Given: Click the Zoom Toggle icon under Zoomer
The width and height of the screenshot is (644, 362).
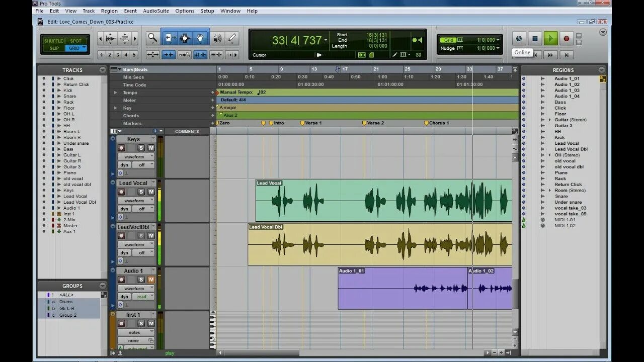Looking at the screenshot, I should [152, 55].
